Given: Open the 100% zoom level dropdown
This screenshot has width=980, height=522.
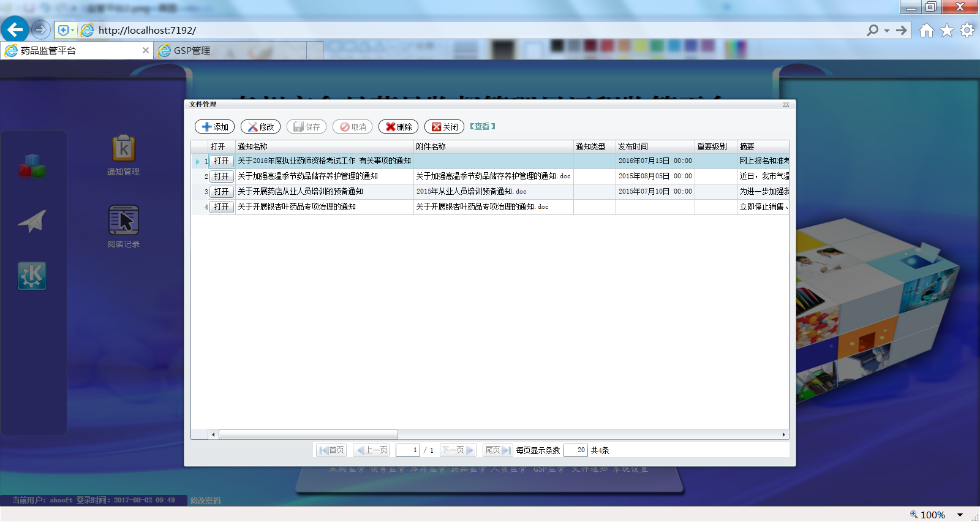Looking at the screenshot, I should pyautogui.click(x=960, y=515).
